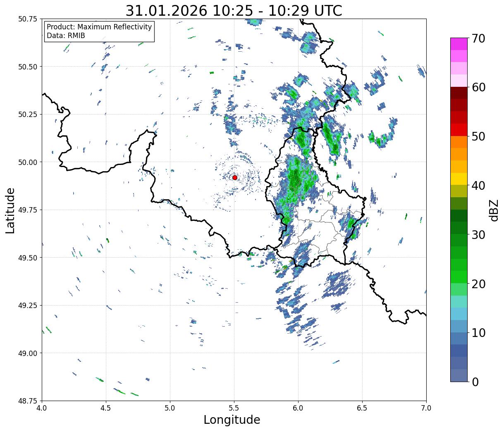Click the colorbar tick label 40

point(478,185)
